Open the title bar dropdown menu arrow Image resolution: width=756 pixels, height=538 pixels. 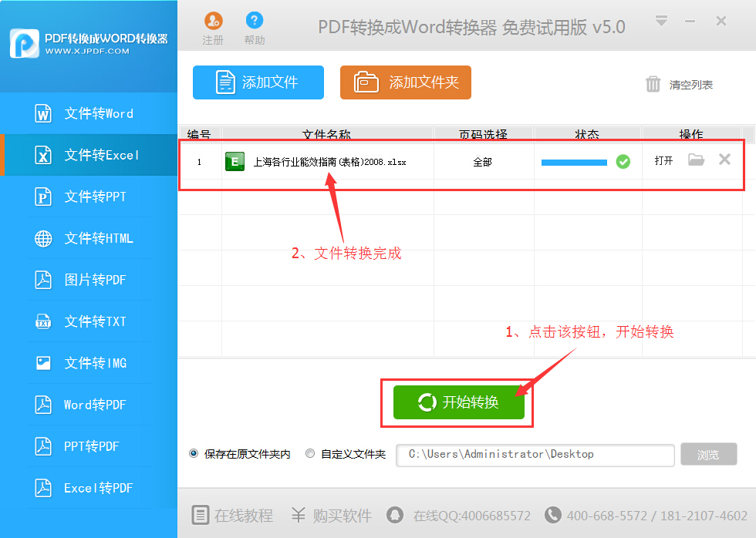[662, 21]
